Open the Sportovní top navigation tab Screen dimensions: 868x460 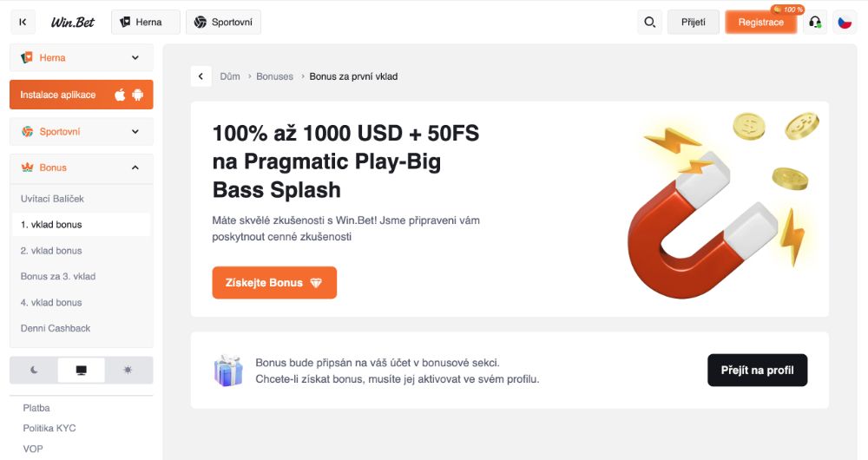coord(223,23)
